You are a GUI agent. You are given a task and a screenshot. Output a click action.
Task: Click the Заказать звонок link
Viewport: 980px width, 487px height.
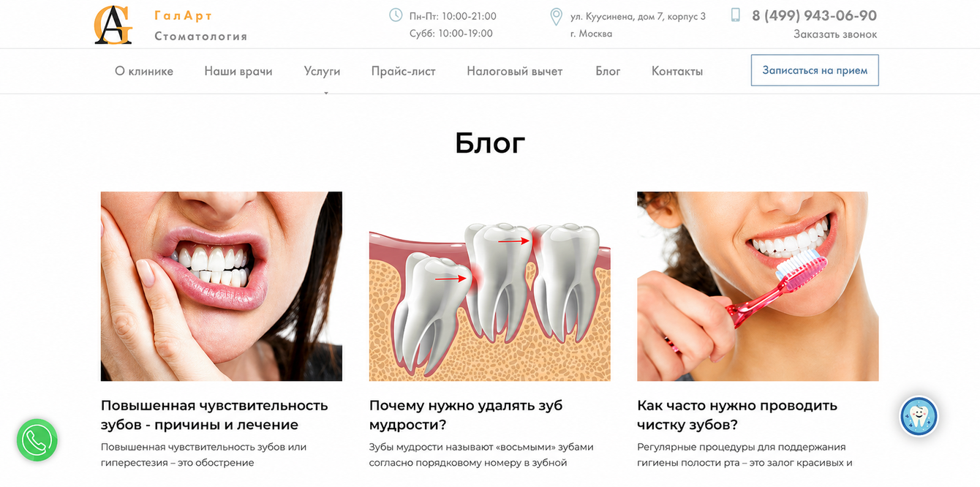tap(835, 34)
